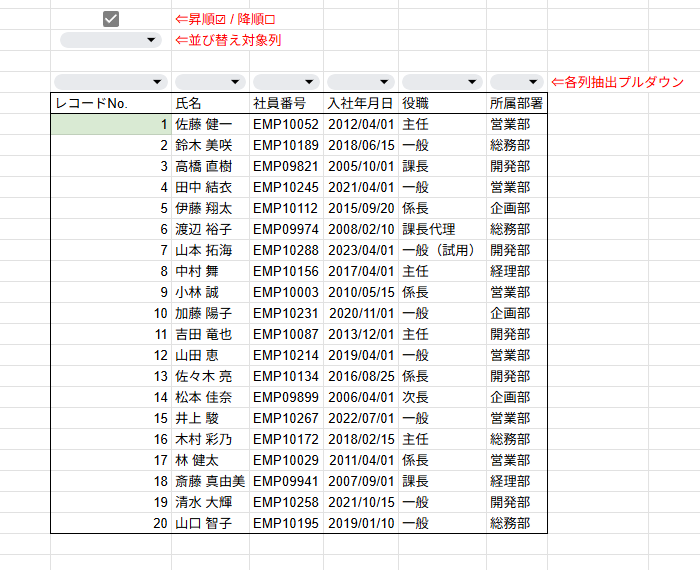This screenshot has width=700, height=570.
Task: Select the hire date 2006/04/01
Action: pos(361,397)
